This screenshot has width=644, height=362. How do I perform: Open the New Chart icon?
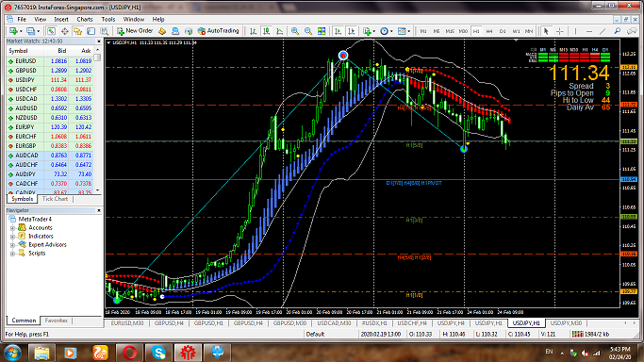click(13, 31)
